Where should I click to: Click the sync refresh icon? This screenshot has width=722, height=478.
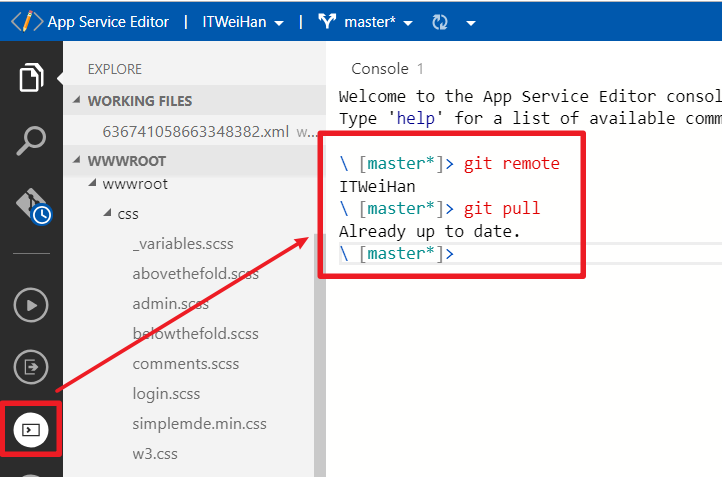440,22
